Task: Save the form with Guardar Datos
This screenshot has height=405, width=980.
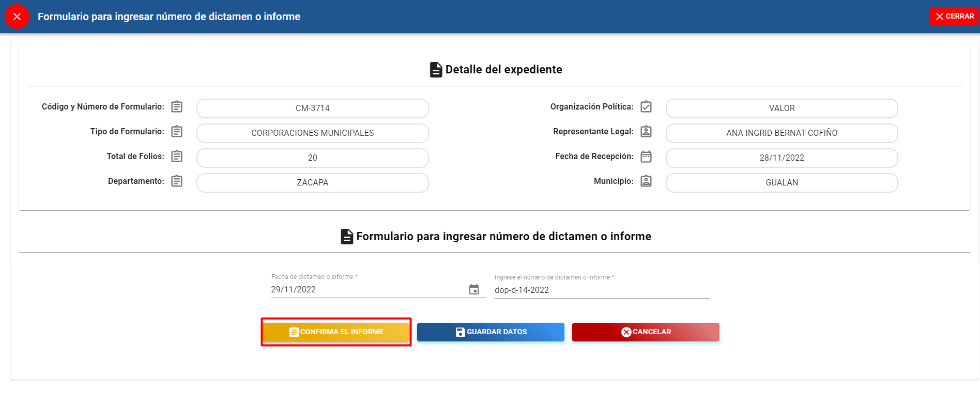Action: [x=491, y=332]
